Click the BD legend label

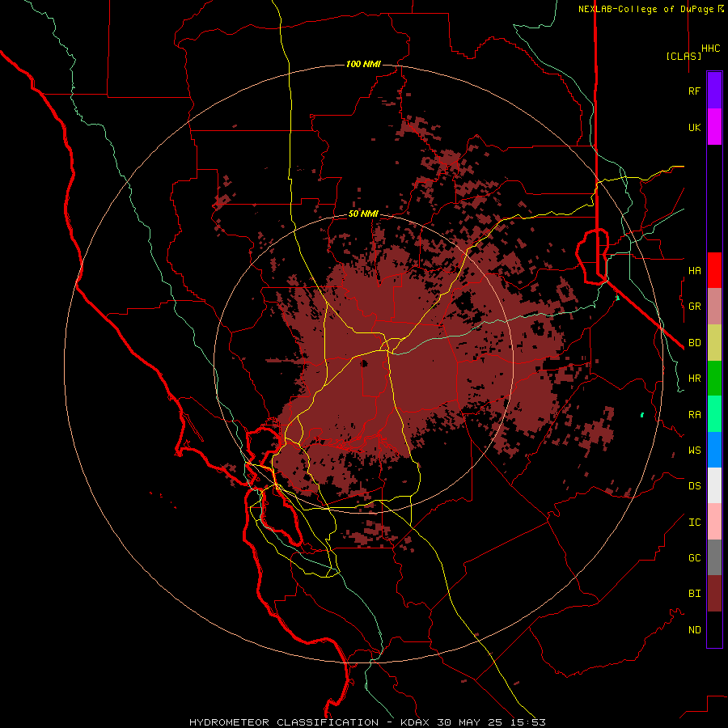694,343
